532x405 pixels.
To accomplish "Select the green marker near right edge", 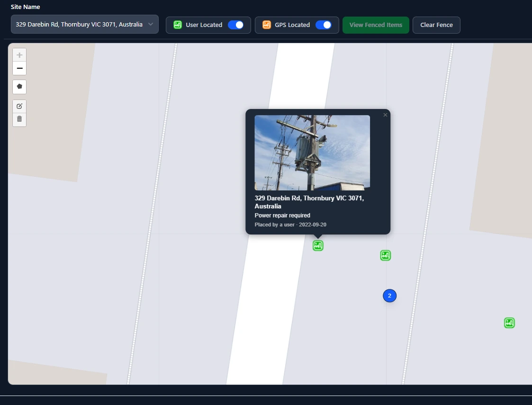I will coord(509,323).
